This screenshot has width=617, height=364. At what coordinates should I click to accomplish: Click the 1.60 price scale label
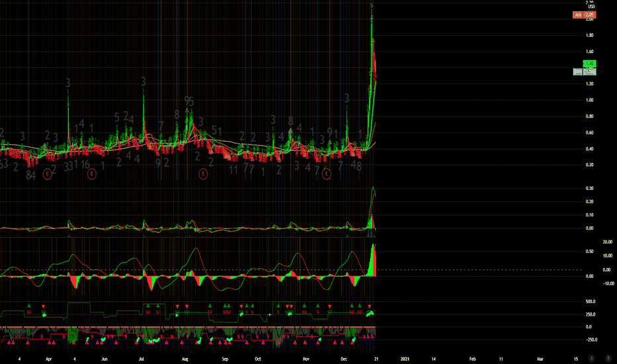[589, 52]
